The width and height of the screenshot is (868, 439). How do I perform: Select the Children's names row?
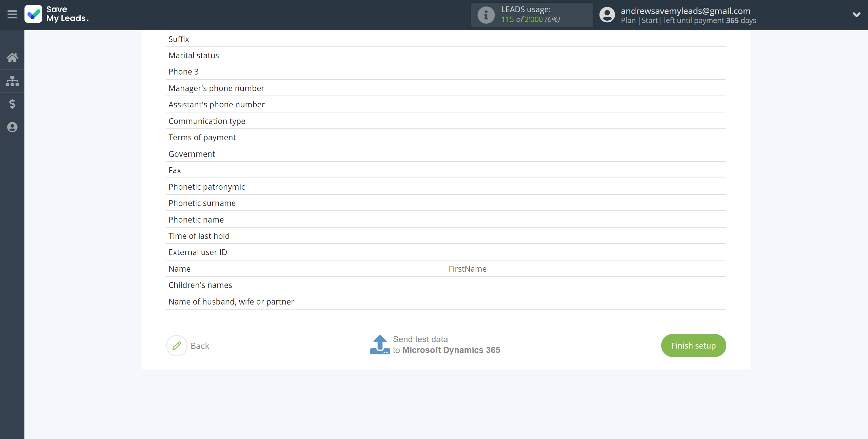coord(446,285)
